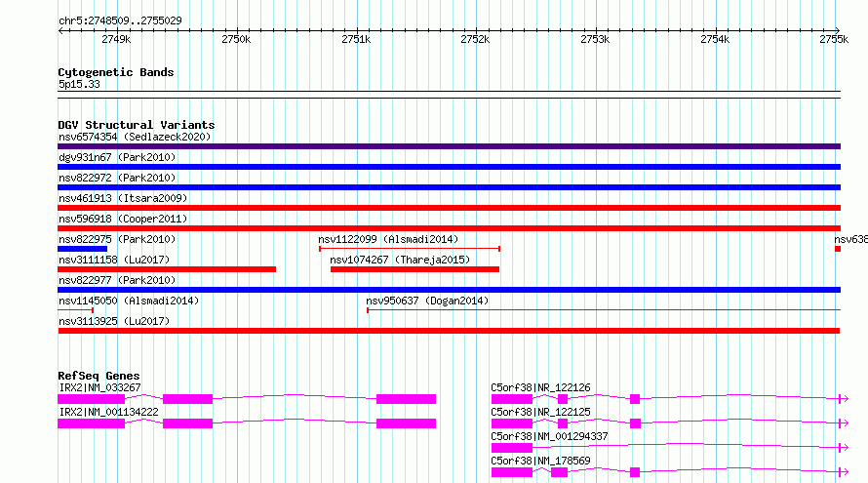Click the nsv822975 (Park2010) label

tap(117, 239)
